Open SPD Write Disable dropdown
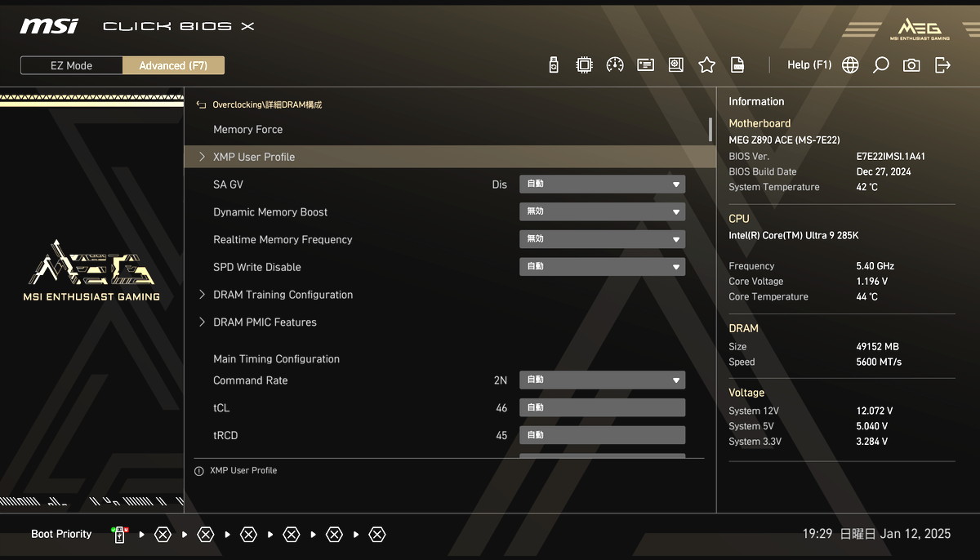Image resolution: width=980 pixels, height=560 pixels. (602, 267)
